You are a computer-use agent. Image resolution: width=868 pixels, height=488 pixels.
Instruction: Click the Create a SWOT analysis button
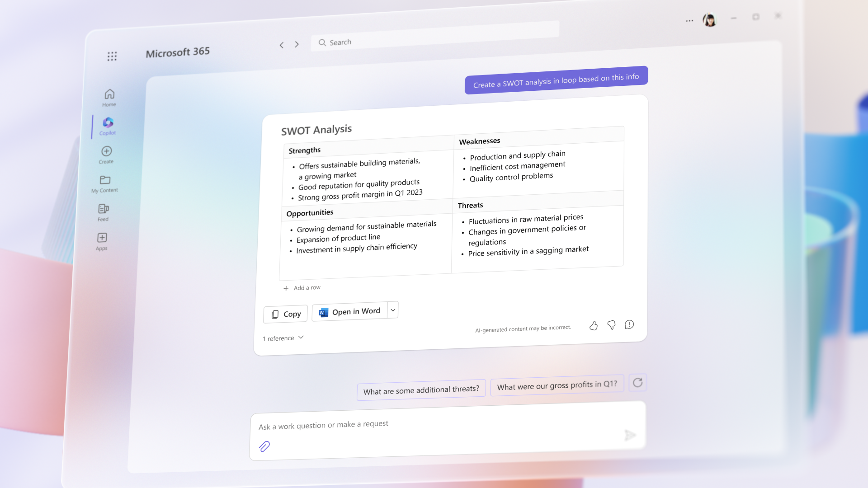point(556,77)
